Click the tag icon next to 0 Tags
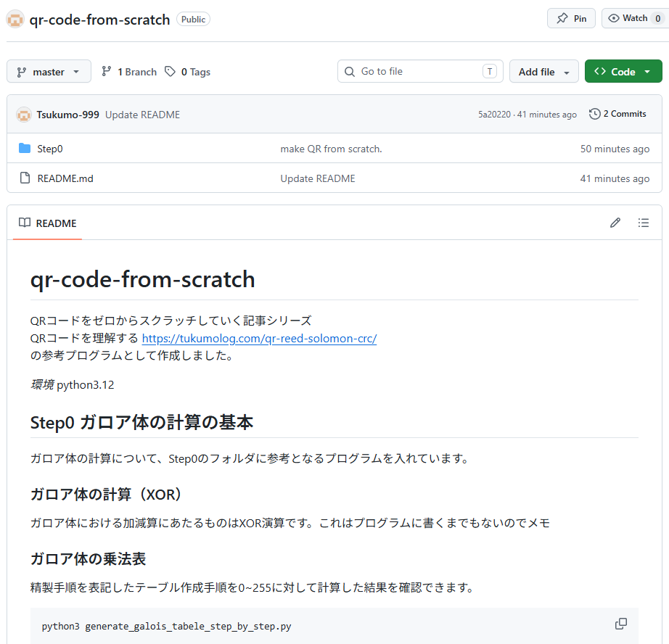 170,71
